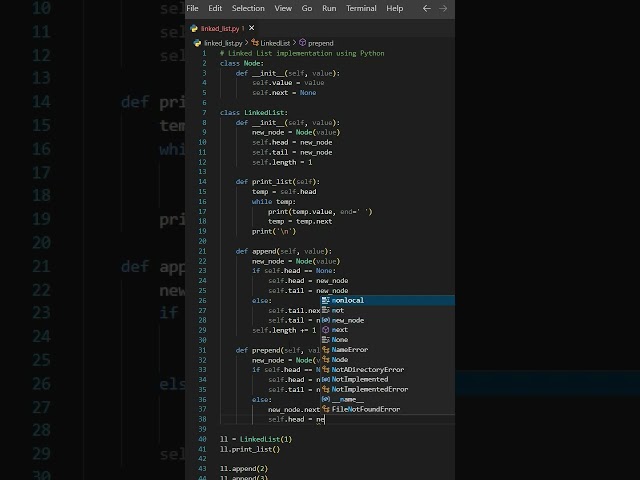Click the class icon beside 'FileNotFoundError'
Screen dimensions: 640x480
coord(325,409)
